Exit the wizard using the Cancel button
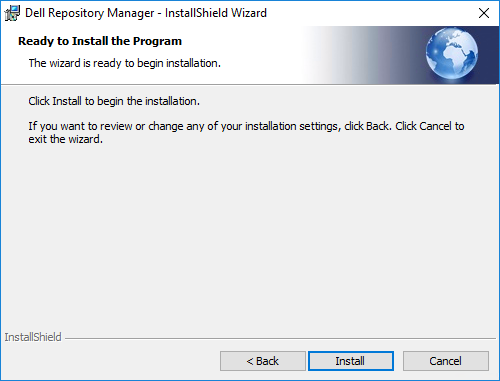This screenshot has height=381, width=500. pyautogui.click(x=446, y=361)
